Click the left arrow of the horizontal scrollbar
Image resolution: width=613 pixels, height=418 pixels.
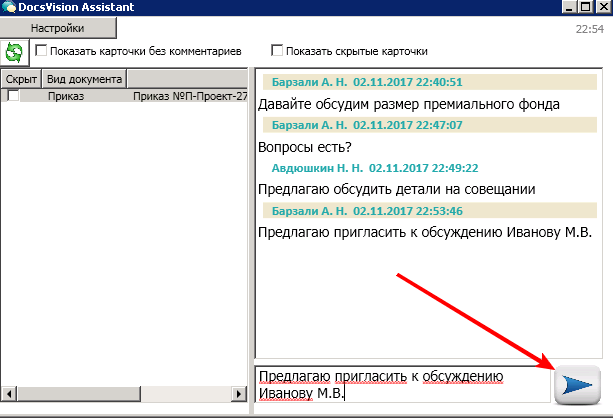point(9,393)
